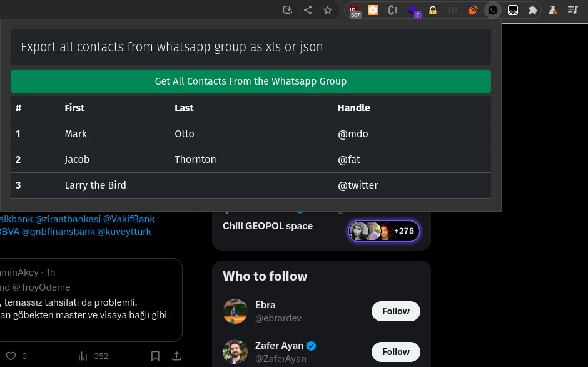Open the yellow padlock extension
Image resolution: width=588 pixels, height=367 pixels.
point(433,10)
